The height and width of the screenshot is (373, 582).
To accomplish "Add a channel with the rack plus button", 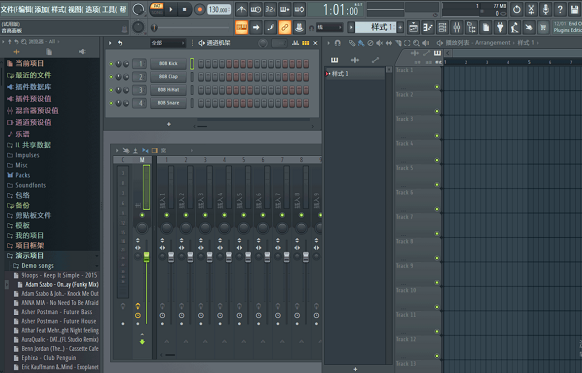I will coord(169,124).
